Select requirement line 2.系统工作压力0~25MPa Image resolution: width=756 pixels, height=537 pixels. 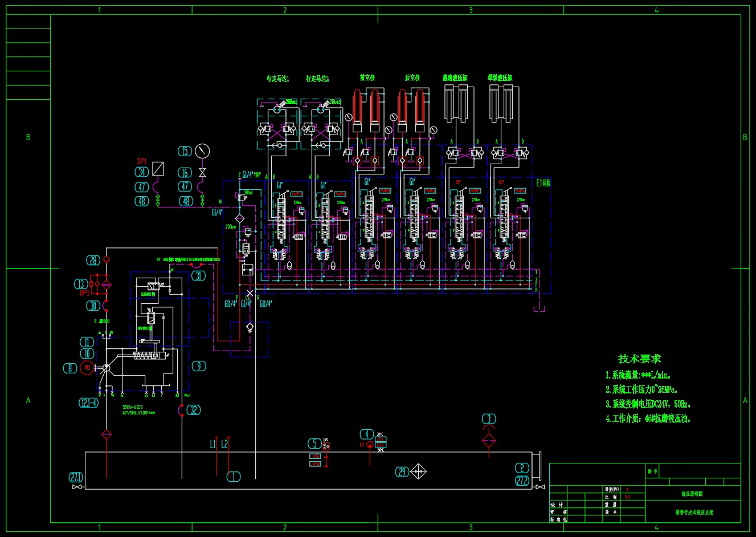point(642,390)
